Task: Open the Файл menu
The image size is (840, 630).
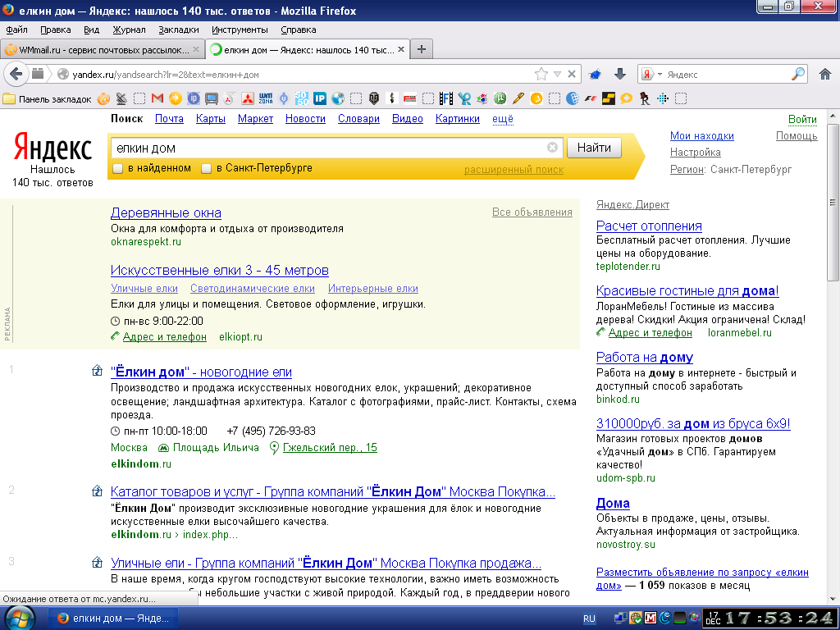Action: [x=16, y=30]
